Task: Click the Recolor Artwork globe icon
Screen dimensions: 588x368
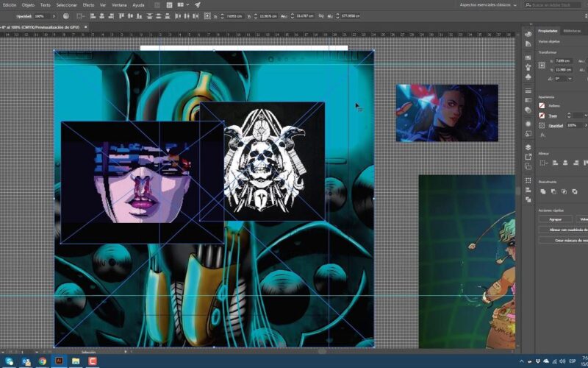Action: tap(66, 16)
